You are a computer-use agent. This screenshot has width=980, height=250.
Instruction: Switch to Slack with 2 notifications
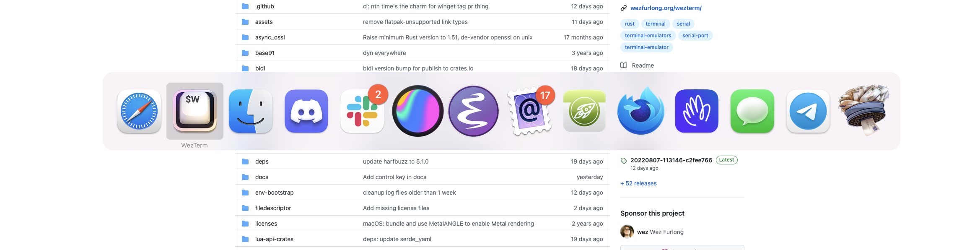click(362, 111)
